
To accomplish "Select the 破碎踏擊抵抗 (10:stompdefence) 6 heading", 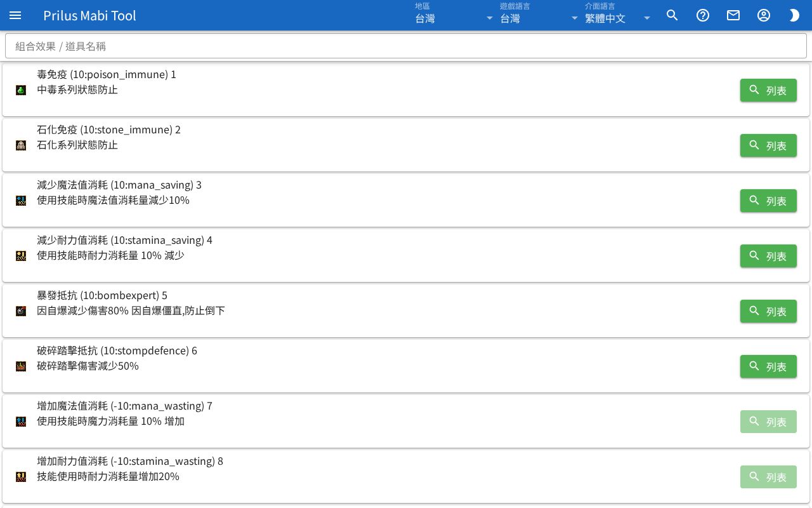I will (117, 351).
